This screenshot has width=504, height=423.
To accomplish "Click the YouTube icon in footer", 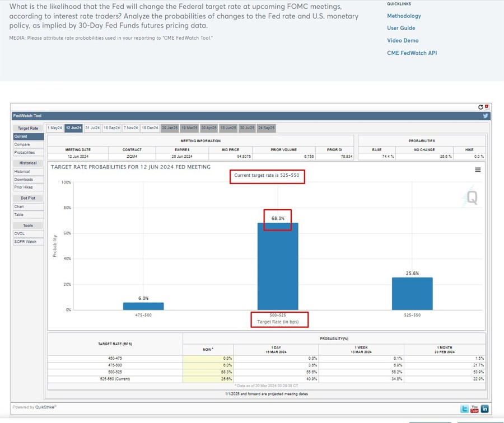I will point(474,408).
